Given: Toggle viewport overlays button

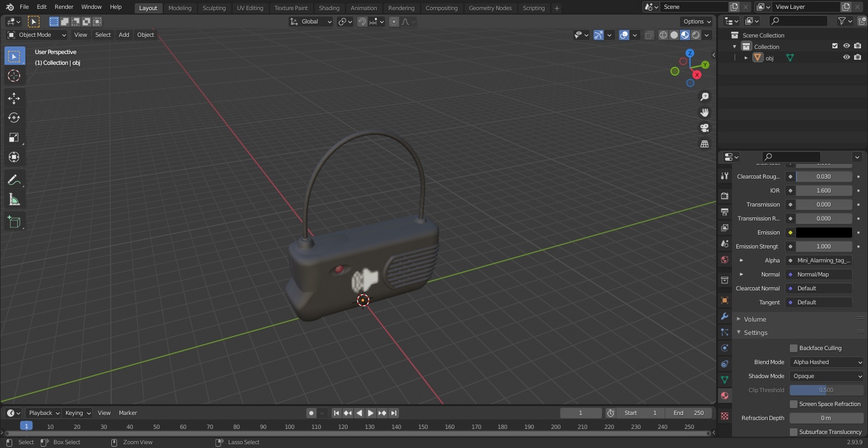Looking at the screenshot, I should (x=624, y=35).
